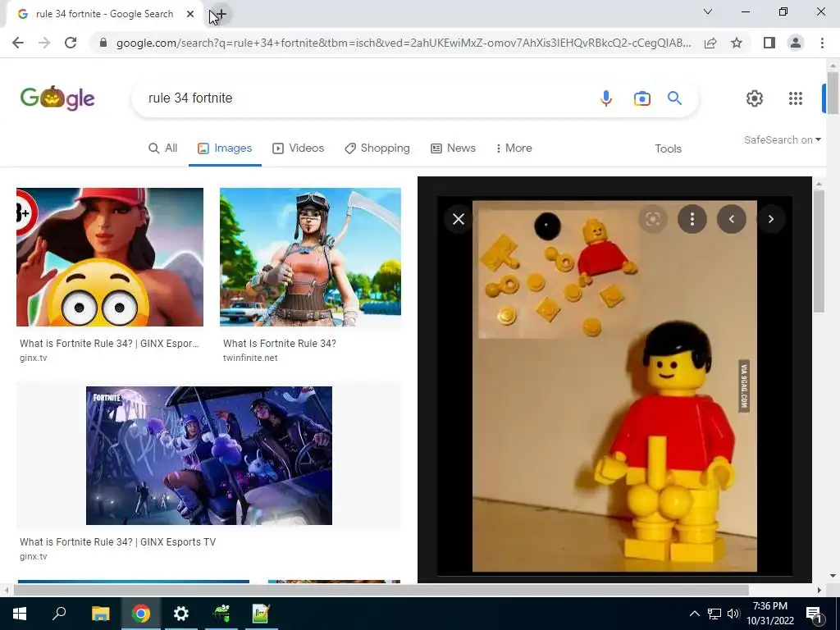840x630 pixels.
Task: Close the rule 34 fortnite tab
Action: tap(190, 14)
